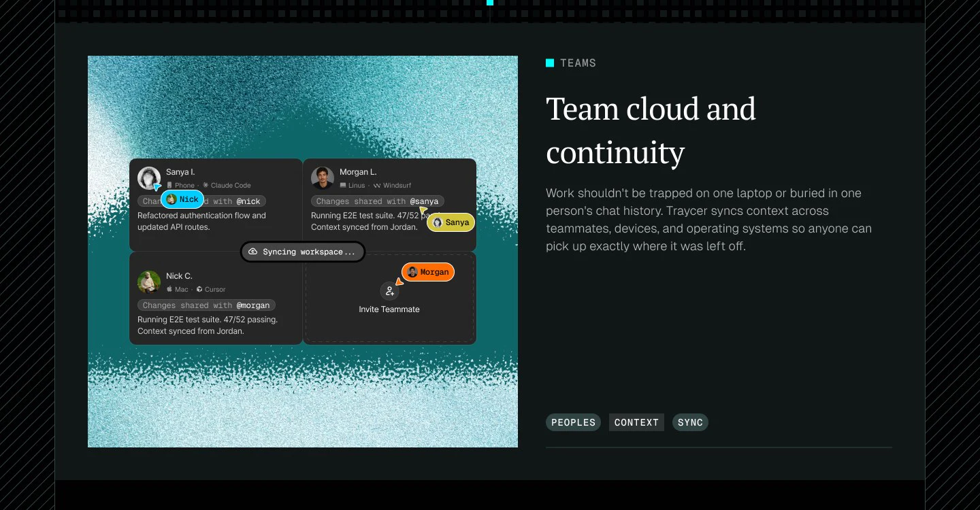Screen dimensions: 980x510
Task: Click the Phone device icon
Action: click(169, 185)
